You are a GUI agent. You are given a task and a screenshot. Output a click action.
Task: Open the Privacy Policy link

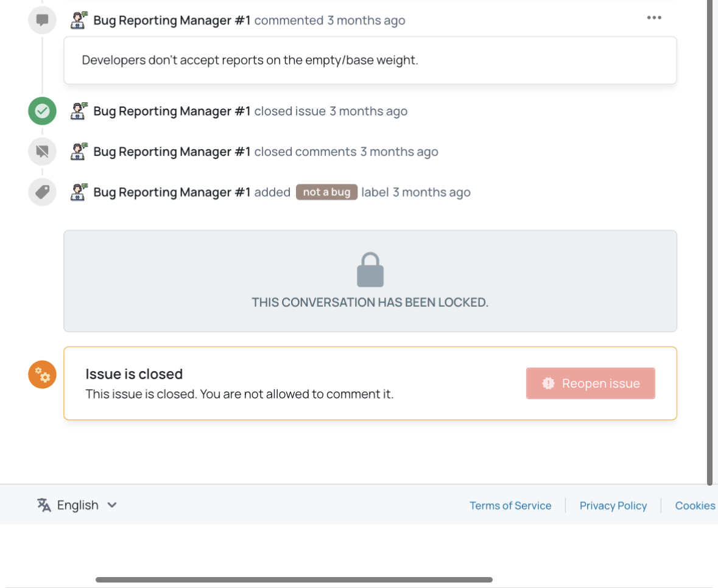[613, 506]
